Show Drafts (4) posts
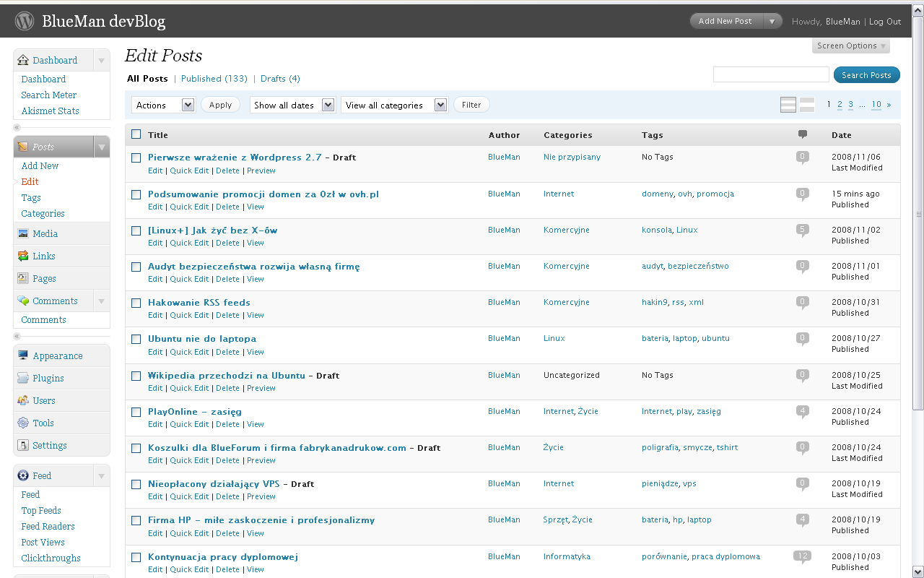This screenshot has height=578, width=924. (280, 79)
